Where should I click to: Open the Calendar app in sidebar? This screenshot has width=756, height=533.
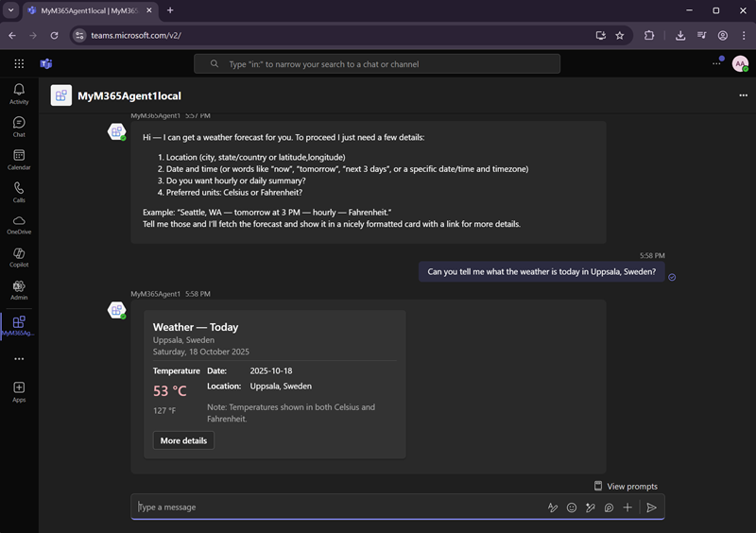[19, 159]
